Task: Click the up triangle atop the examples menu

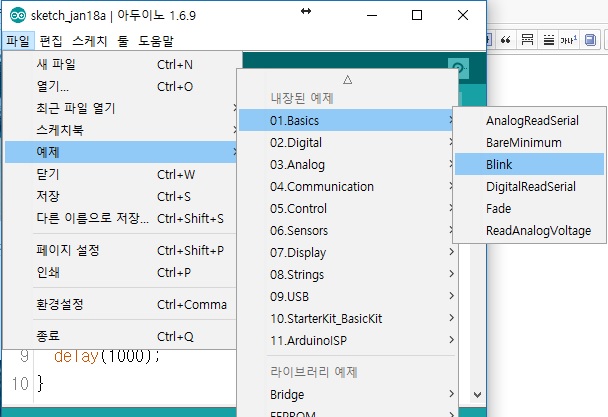Action: coord(347,80)
